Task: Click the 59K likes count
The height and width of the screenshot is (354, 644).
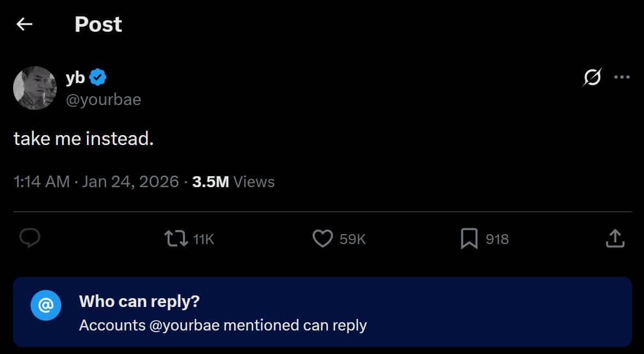Action: (x=352, y=239)
